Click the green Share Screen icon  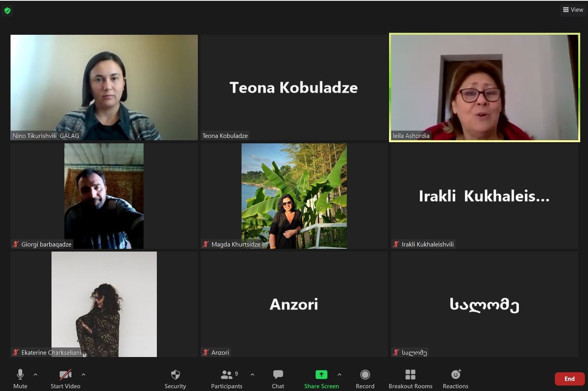coord(321,375)
